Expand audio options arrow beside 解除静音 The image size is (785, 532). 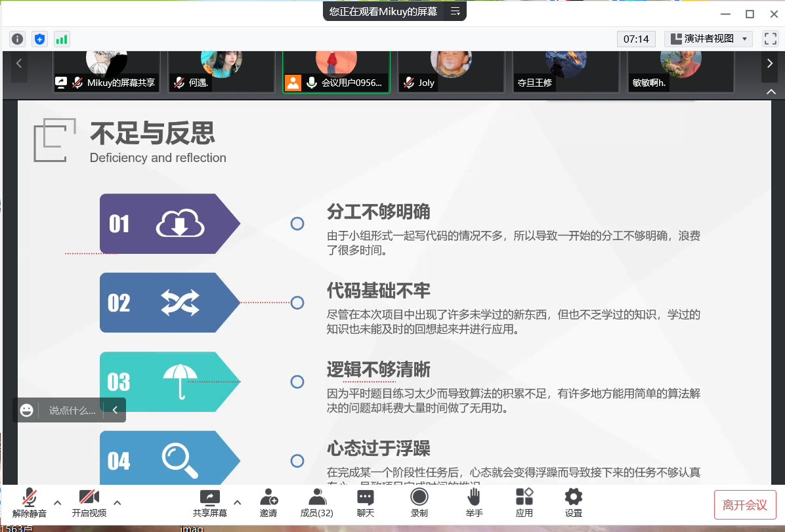point(58,502)
